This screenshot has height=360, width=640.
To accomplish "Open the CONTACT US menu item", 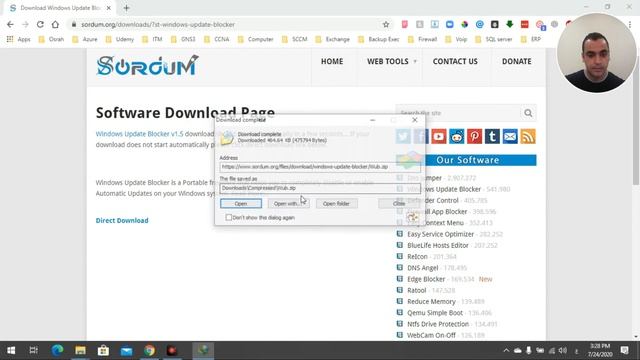I will click(x=455, y=61).
